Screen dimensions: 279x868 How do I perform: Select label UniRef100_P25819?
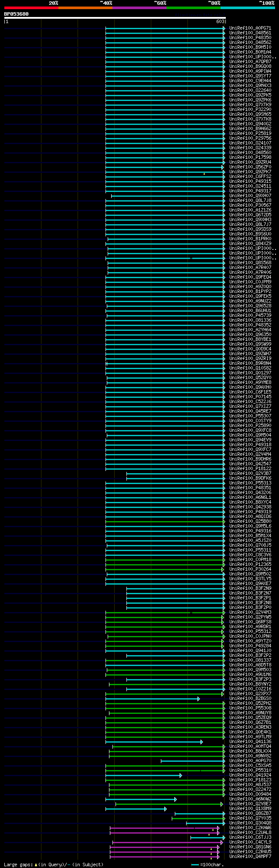250,134
